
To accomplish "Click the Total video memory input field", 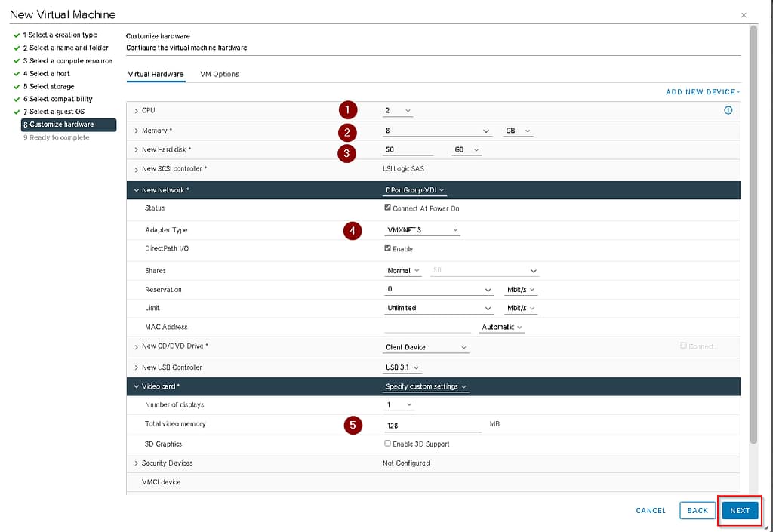I will [x=432, y=426].
